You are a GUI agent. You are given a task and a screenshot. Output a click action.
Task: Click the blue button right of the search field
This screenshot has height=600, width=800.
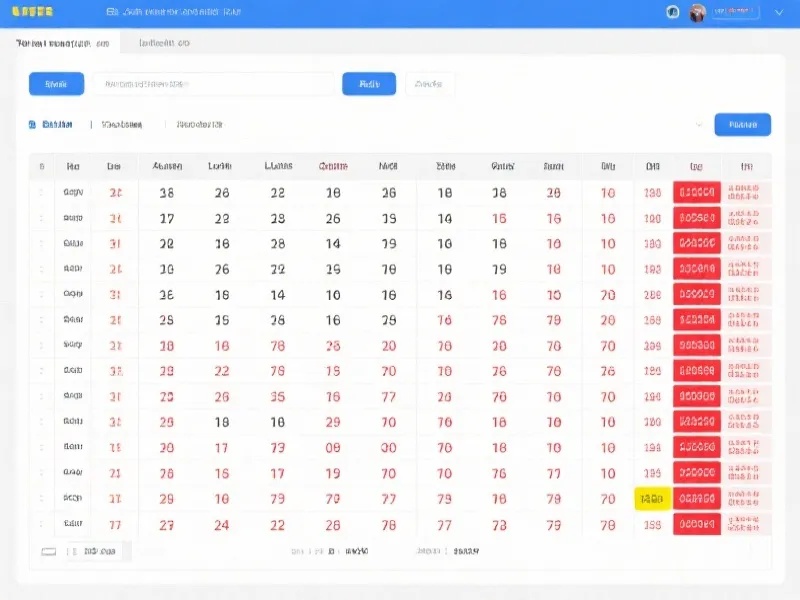pyautogui.click(x=369, y=84)
